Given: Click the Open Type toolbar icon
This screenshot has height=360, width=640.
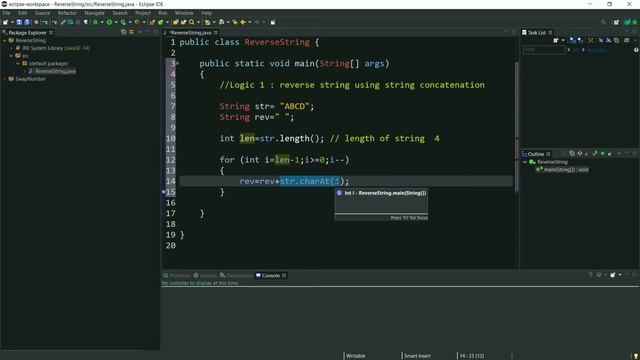Looking at the screenshot, I should click(175, 22).
